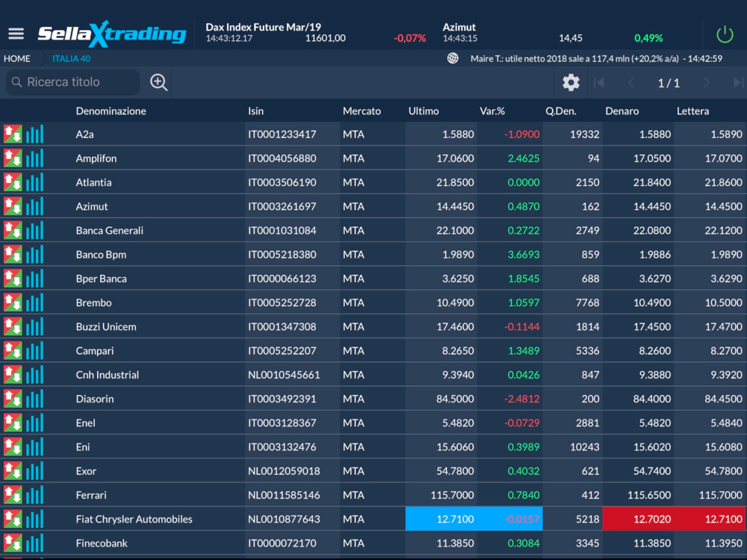Sort by Denaro column header
Screen dimensions: 747x560
point(622,111)
